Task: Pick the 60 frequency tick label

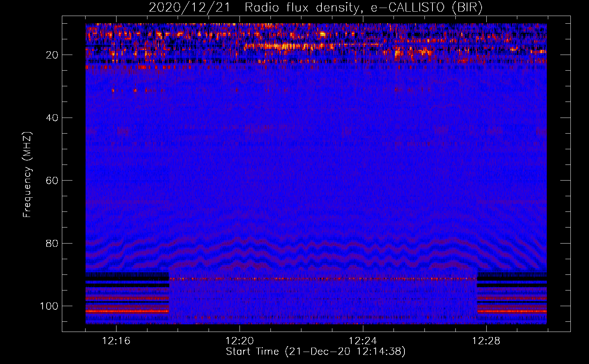Action: click(x=52, y=181)
